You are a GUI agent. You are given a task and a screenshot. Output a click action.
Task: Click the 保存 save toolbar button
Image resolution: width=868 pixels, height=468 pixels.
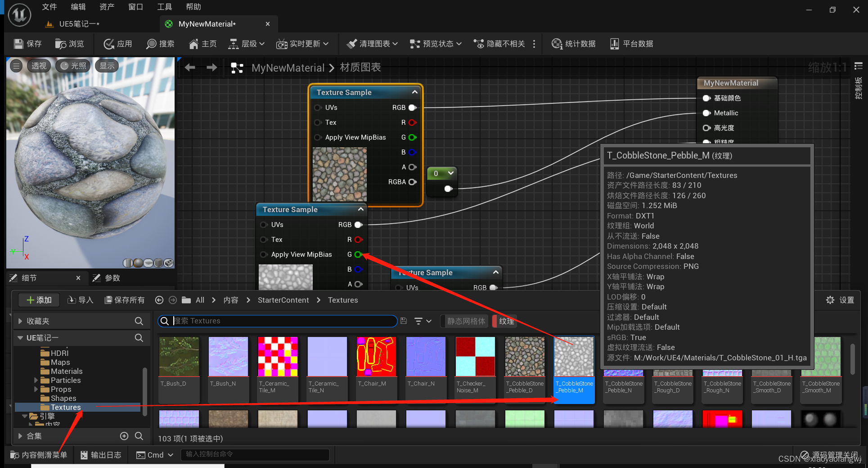(28, 44)
